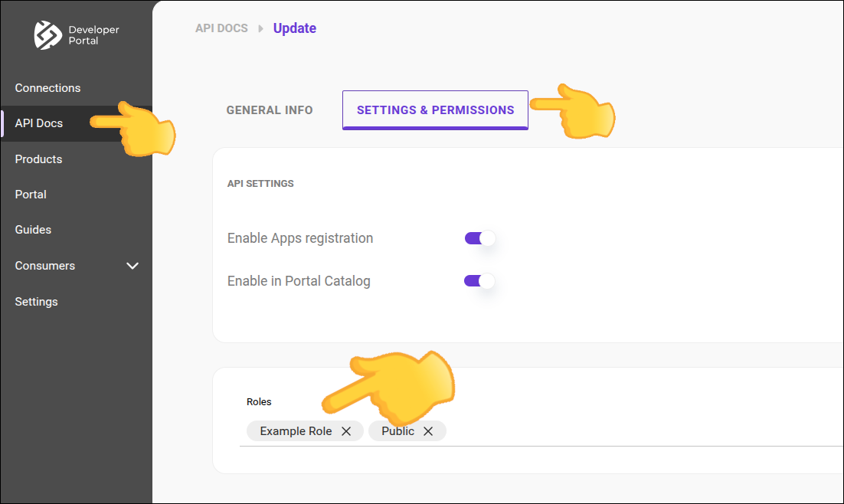The image size is (844, 504).
Task: Open the Connections section
Action: [x=47, y=87]
